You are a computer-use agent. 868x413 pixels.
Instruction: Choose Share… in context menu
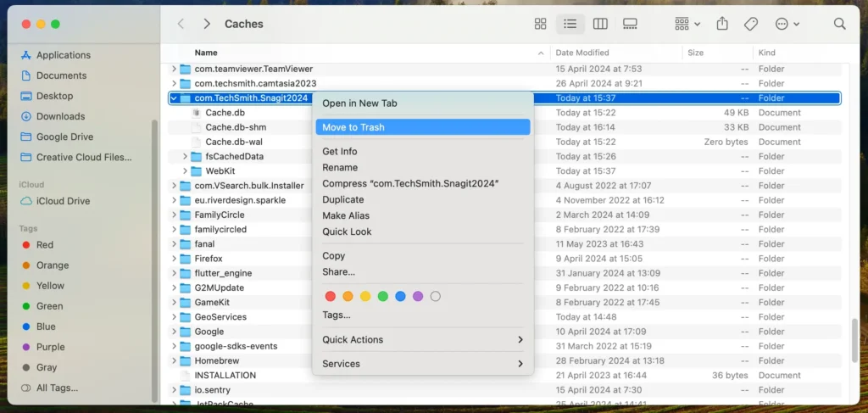[423, 272]
